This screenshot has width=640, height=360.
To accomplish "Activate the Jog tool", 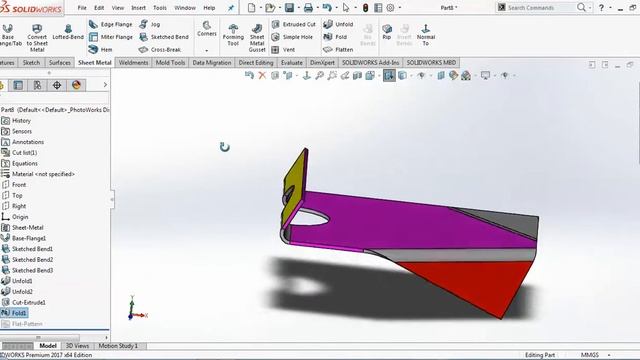I will (x=150, y=24).
